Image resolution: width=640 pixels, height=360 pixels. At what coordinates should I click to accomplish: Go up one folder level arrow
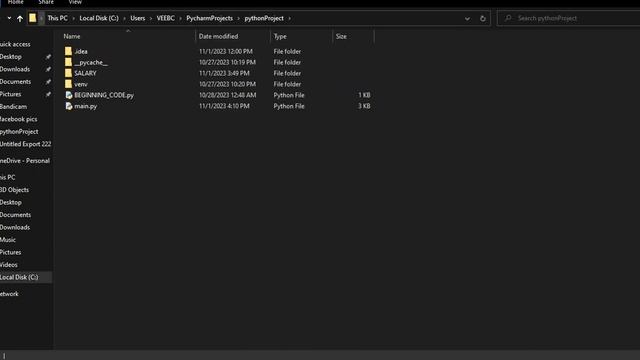20,18
